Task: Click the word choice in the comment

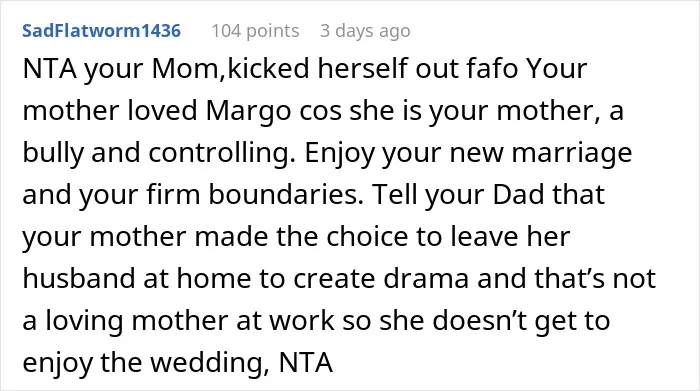Action: [367, 237]
